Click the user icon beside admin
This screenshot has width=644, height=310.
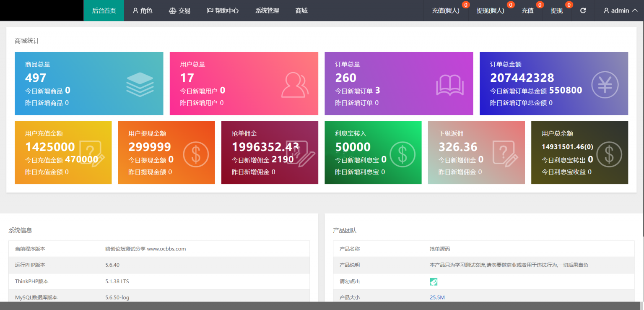[606, 10]
